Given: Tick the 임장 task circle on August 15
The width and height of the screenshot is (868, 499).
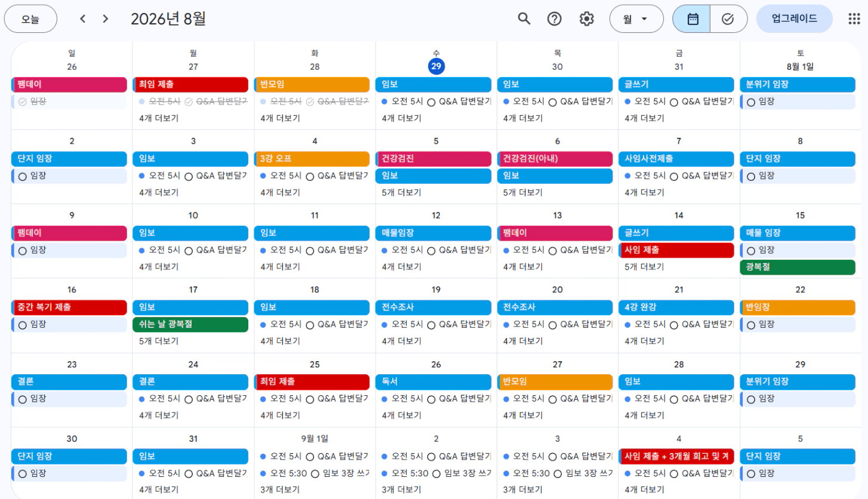Looking at the screenshot, I should pyautogui.click(x=751, y=251).
